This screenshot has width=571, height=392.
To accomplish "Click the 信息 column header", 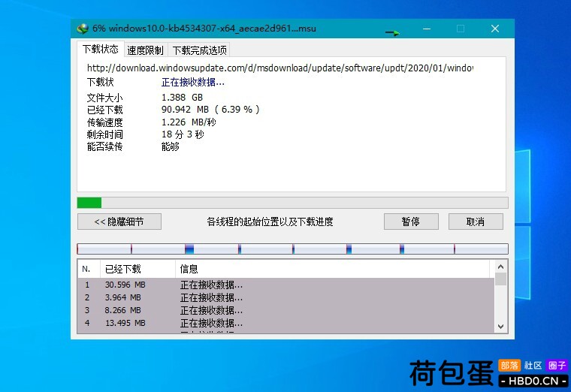I will (x=333, y=269).
